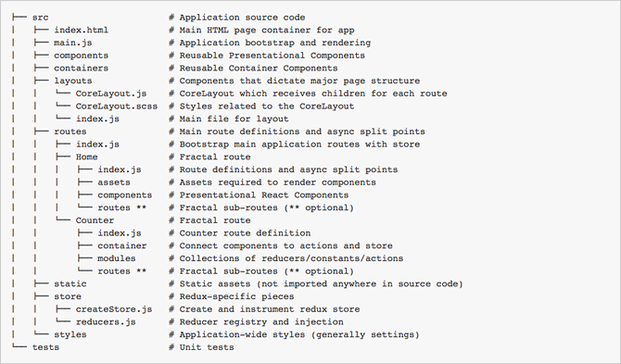The image size is (621, 364).
Task: Click the modules entry under Counter
Action: click(117, 258)
